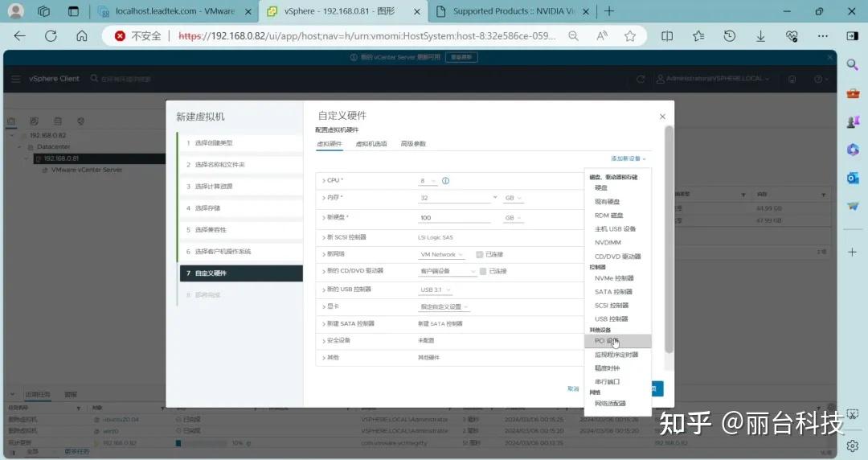
Task: Switch to Hosts and Clusters inventory icon
Action: tap(11, 121)
